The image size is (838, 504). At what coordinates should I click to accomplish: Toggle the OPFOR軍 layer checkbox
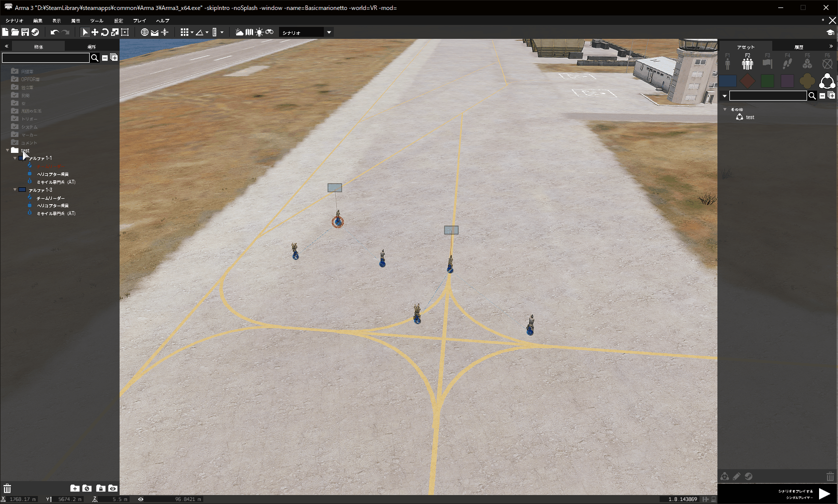click(14, 79)
